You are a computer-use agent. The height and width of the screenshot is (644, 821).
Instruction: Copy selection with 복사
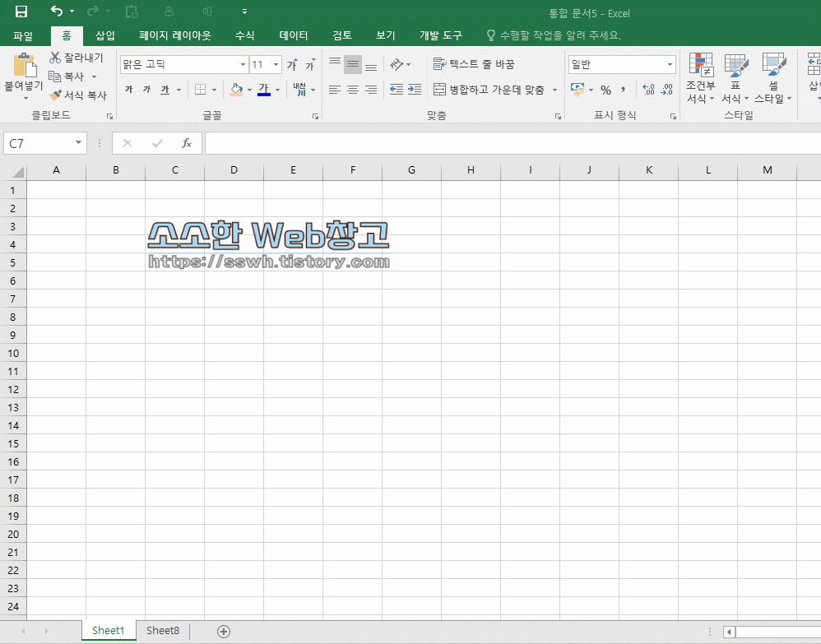67,76
